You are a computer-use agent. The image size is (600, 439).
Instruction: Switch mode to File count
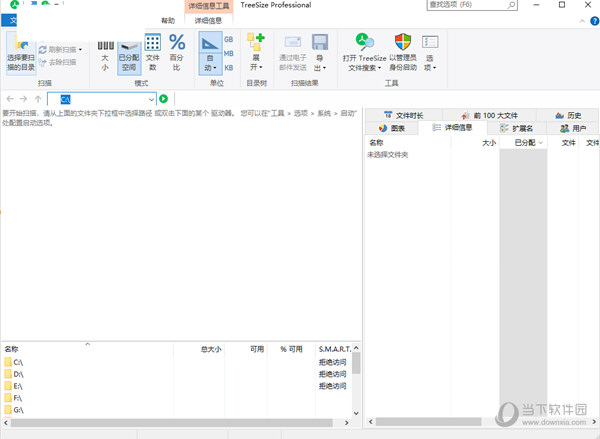(x=153, y=53)
